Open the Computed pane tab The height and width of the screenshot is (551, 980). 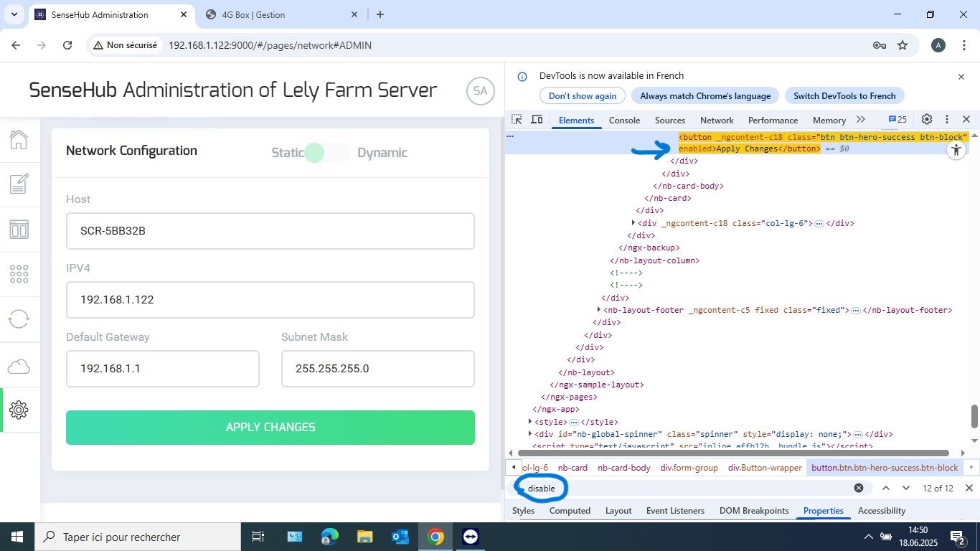(x=570, y=511)
